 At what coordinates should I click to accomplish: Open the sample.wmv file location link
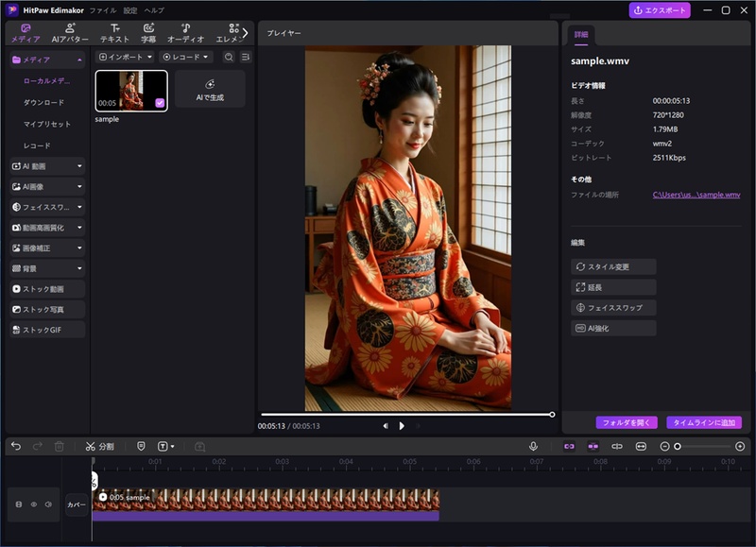click(696, 195)
